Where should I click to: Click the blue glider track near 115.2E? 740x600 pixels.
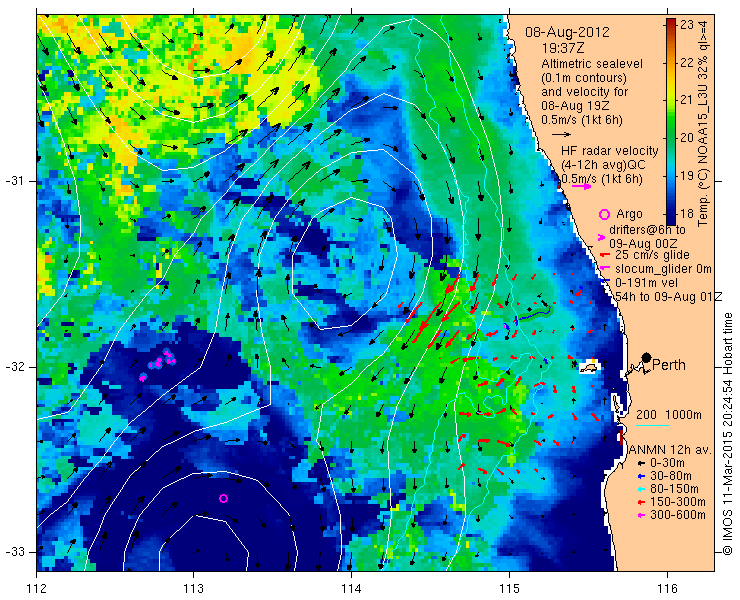[x=534, y=315]
